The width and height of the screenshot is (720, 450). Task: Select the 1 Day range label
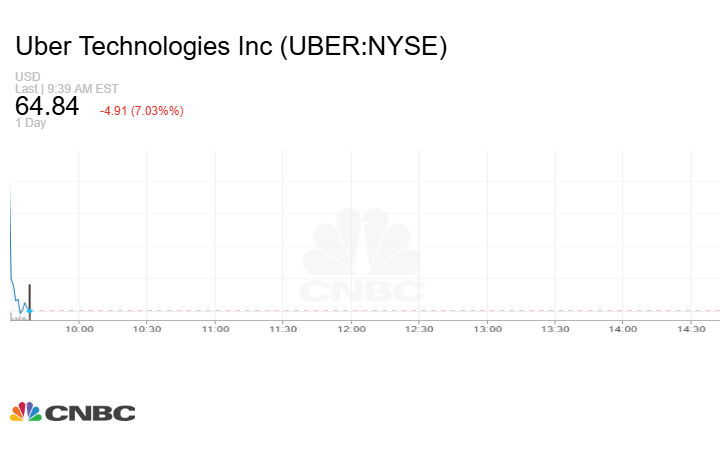pos(30,123)
